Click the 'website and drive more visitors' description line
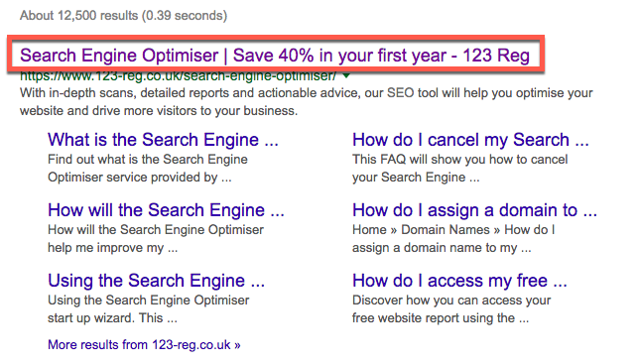Image resolution: width=639 pixels, height=364 pixels. click(159, 111)
